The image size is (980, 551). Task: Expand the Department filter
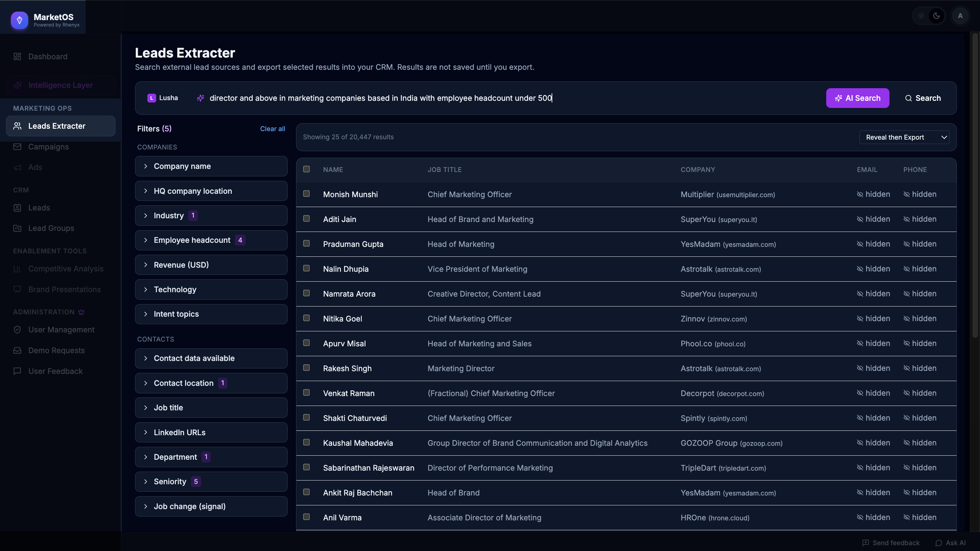211,457
